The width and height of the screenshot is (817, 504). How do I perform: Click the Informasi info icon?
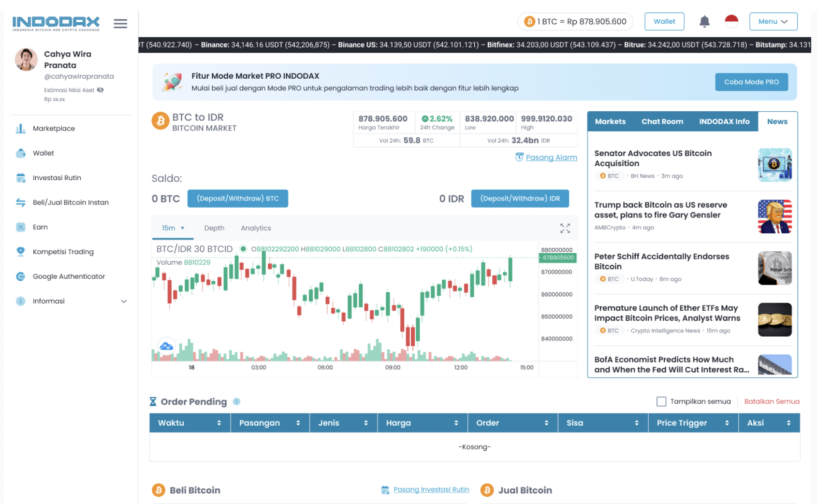tap(20, 301)
